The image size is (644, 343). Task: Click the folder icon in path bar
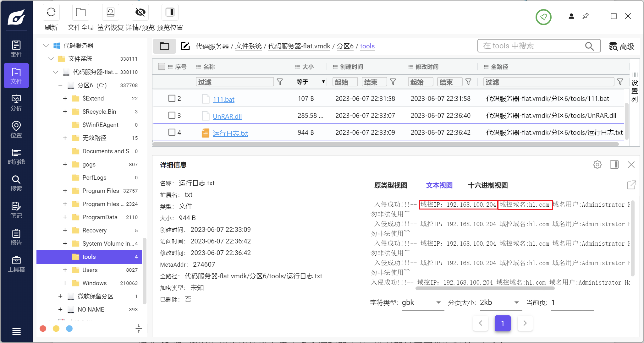164,46
